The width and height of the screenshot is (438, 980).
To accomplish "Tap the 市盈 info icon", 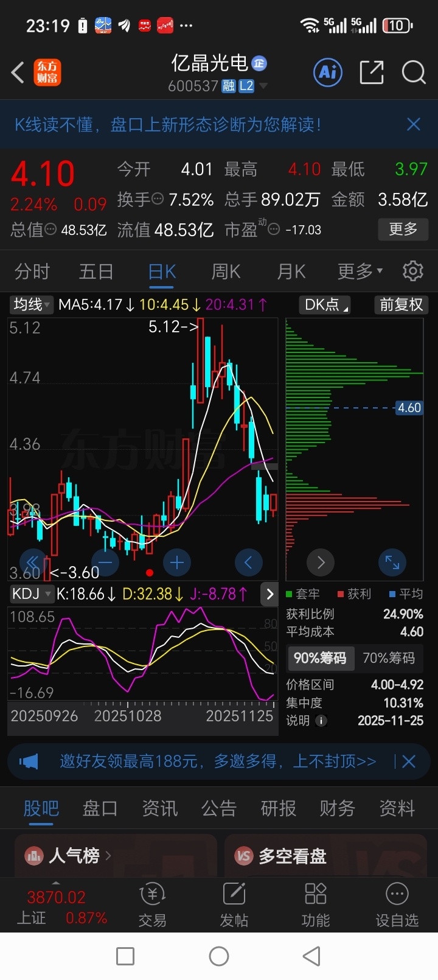I will [x=274, y=229].
